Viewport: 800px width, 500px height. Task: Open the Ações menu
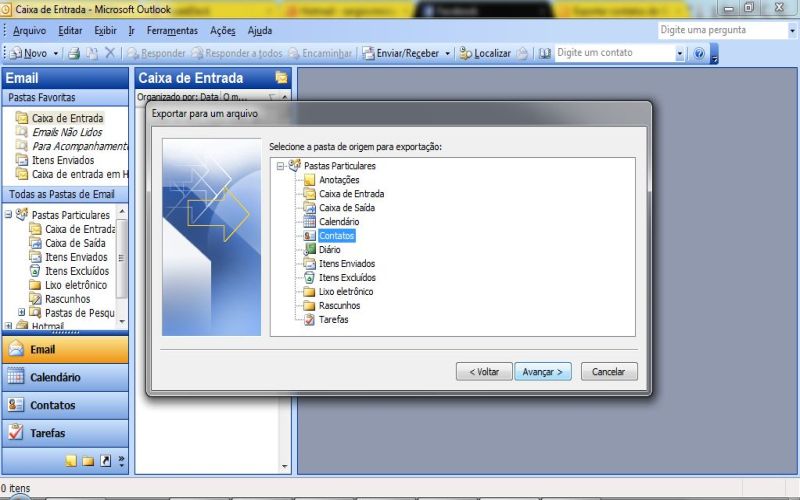coord(222,31)
